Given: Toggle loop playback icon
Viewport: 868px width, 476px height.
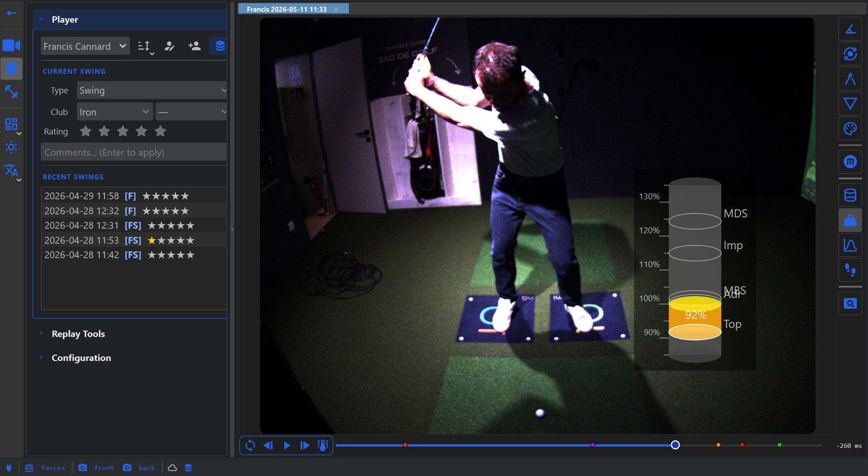Looking at the screenshot, I should pyautogui.click(x=250, y=445).
